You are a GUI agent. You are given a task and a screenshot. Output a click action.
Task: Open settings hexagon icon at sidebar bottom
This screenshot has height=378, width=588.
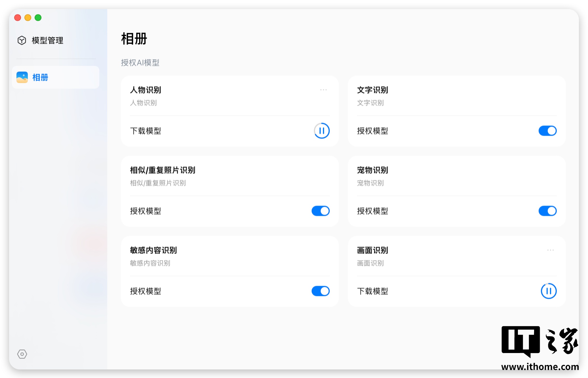(x=22, y=354)
